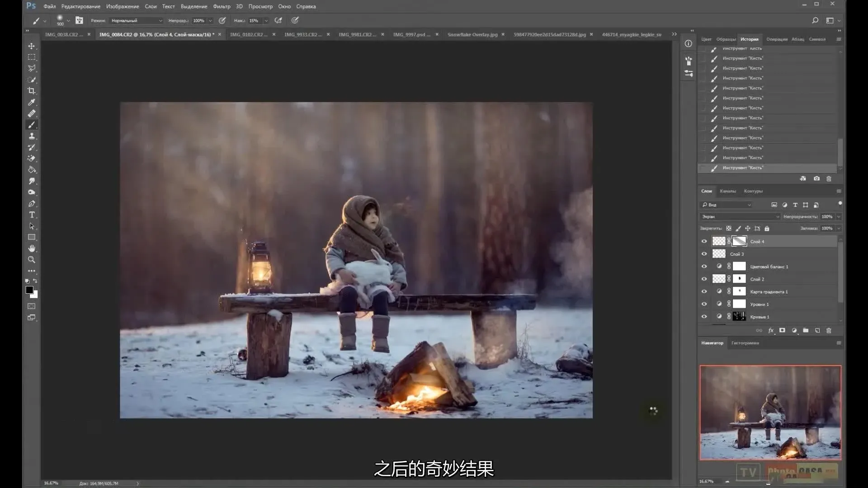Click the foreground color swatch
This screenshot has width=868, height=488.
[29, 290]
